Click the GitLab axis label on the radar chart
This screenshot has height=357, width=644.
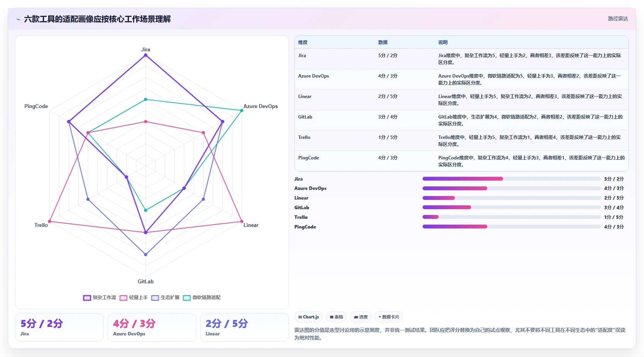145,281
